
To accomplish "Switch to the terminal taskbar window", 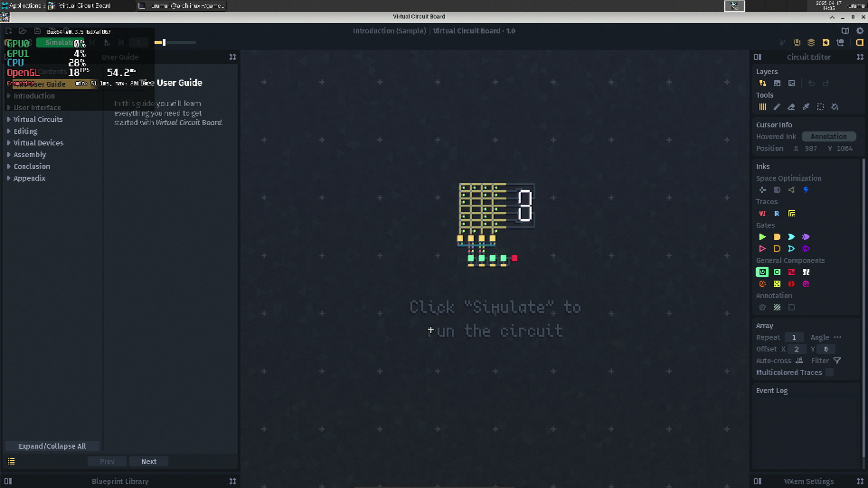I will click(x=181, y=6).
